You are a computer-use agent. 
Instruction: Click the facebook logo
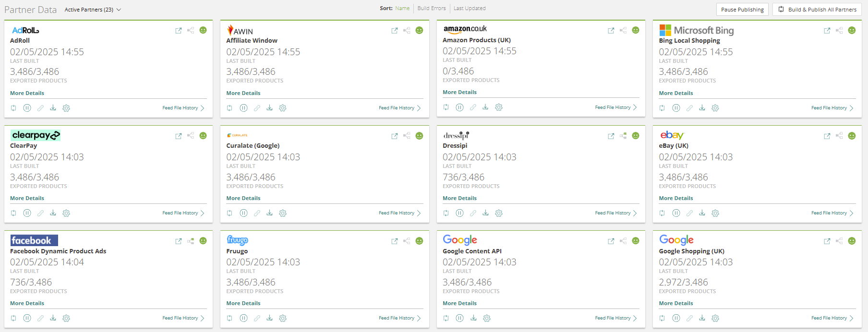coord(34,240)
